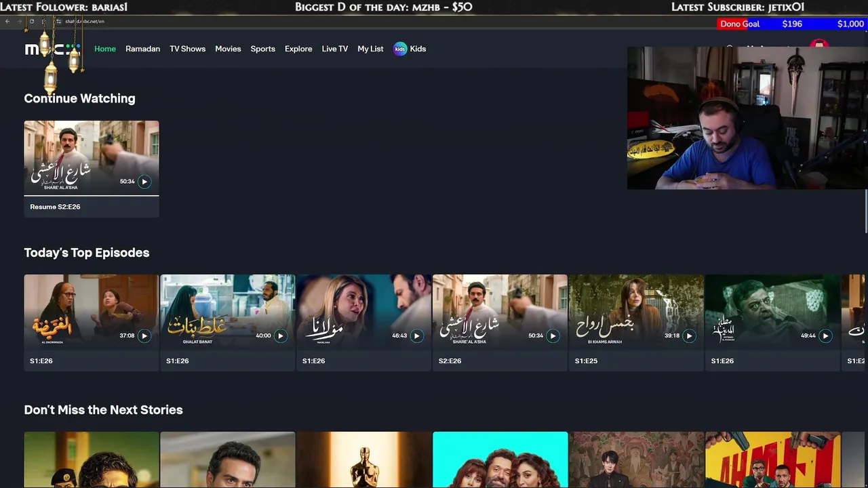Go back using the browser back arrow

pos(7,21)
